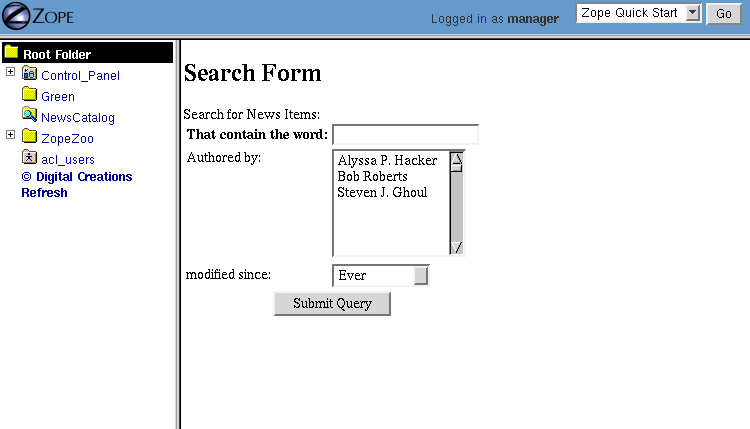Select Bob Roberts in author list
This screenshot has height=429, width=750.
coord(372,177)
